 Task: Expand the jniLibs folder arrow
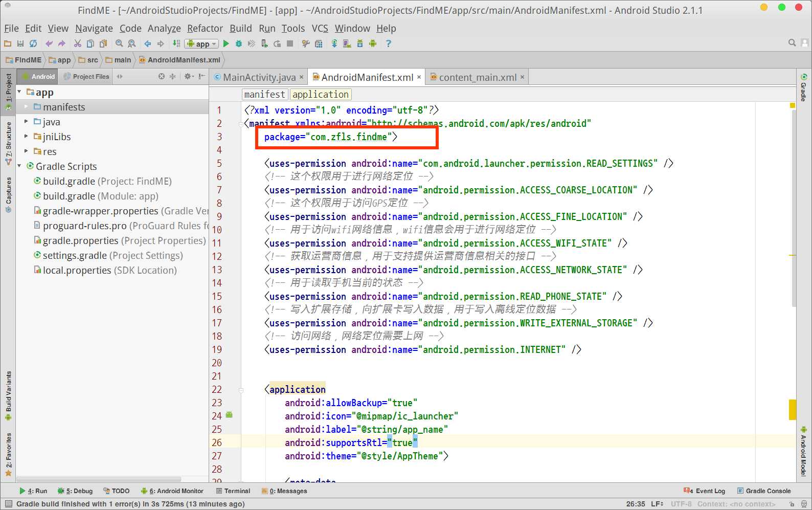tap(26, 137)
